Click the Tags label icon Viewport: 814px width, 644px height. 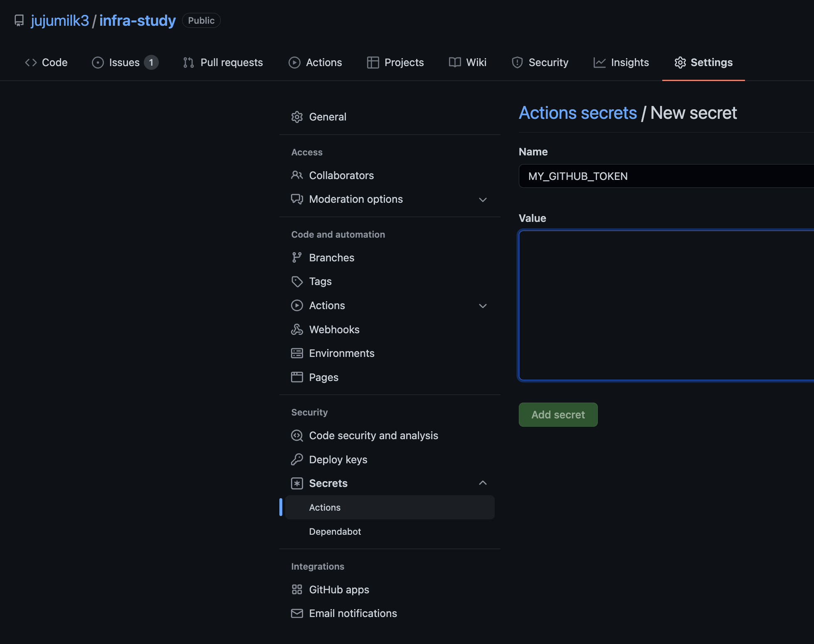click(x=297, y=282)
